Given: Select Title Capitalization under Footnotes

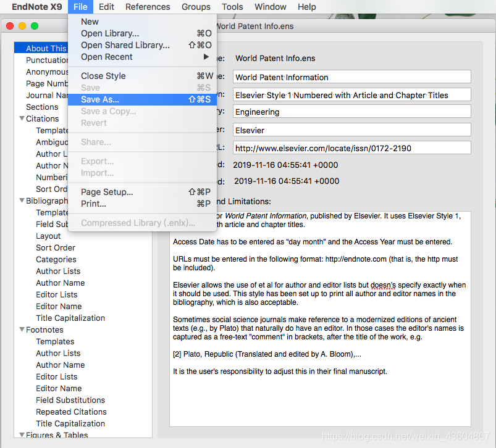Looking at the screenshot, I should pos(70,423).
